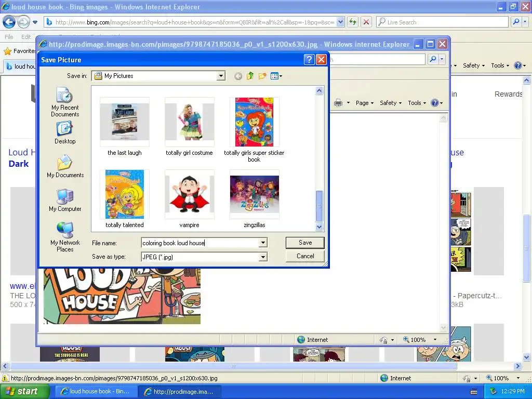This screenshot has height=399, width=532.
Task: Click the search magnifier in the image popup window
Action: coord(433,59)
